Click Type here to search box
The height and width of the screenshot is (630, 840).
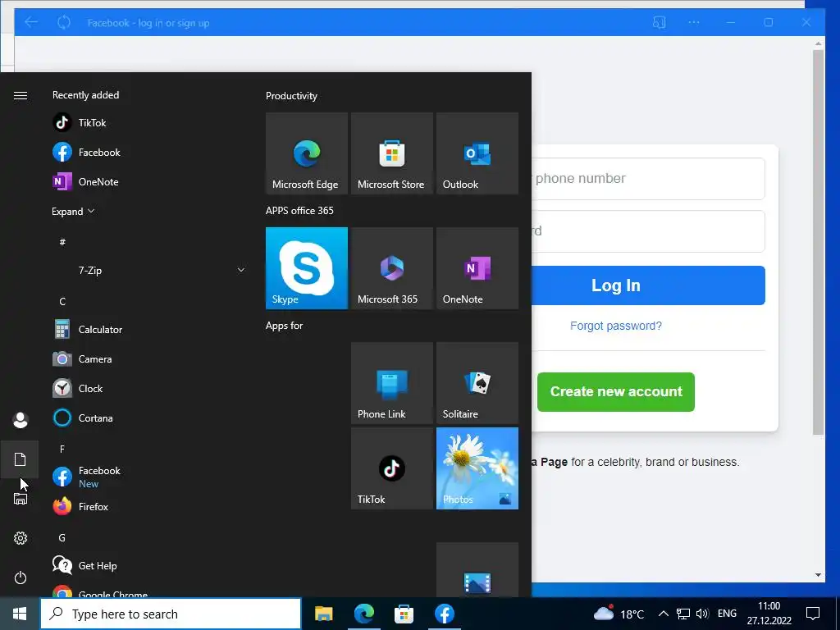click(171, 614)
